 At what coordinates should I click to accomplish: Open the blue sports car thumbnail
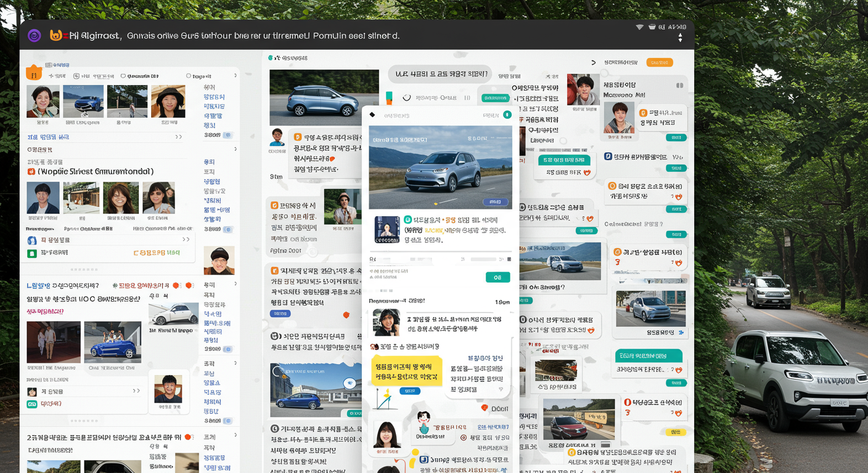pyautogui.click(x=83, y=101)
